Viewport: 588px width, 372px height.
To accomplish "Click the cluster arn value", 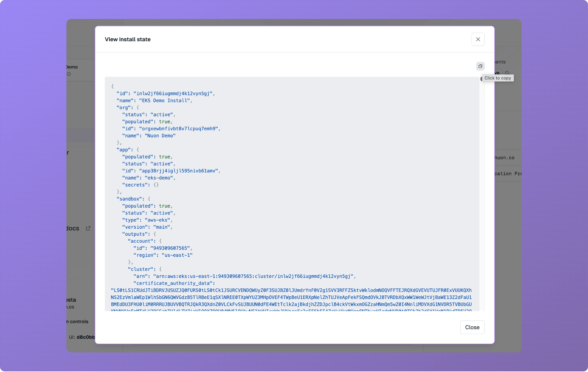I will click(x=253, y=276).
